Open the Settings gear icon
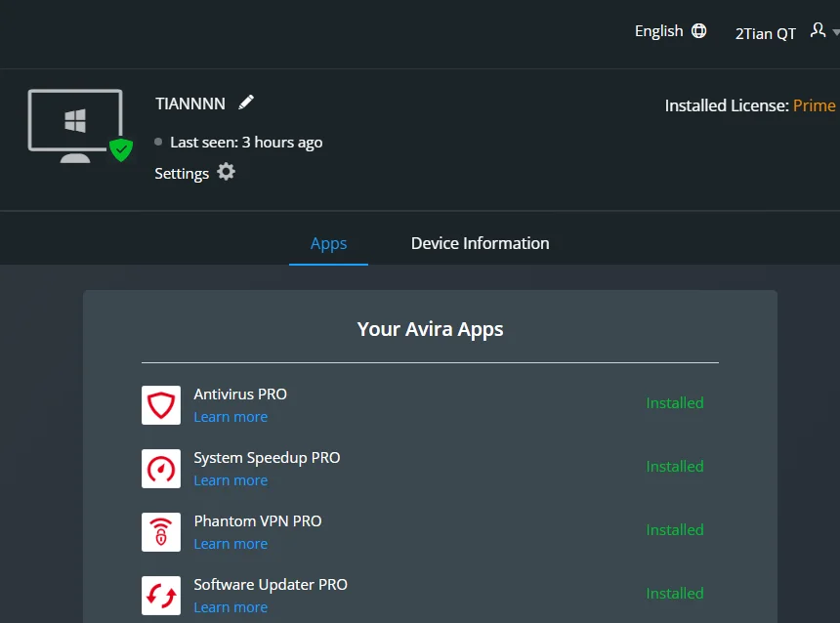This screenshot has height=623, width=840. coord(226,172)
